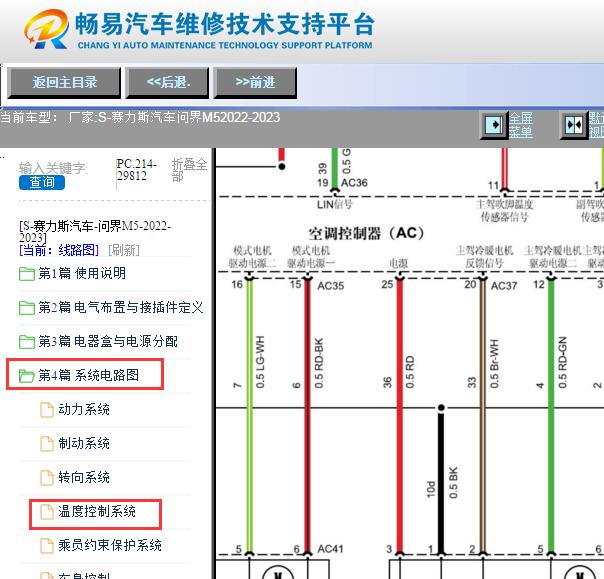Screen dimensions: 604x579
Task: Click the 0.5 RD-BK wire label
Action: pyautogui.click(x=319, y=363)
